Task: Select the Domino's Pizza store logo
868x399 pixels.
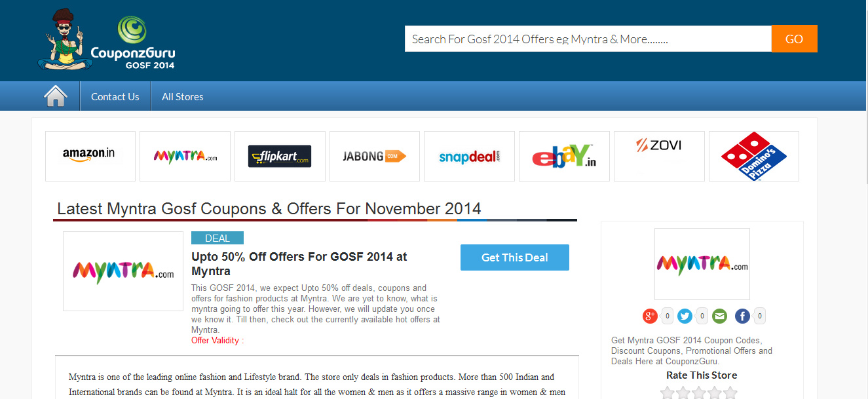Action: [754, 156]
